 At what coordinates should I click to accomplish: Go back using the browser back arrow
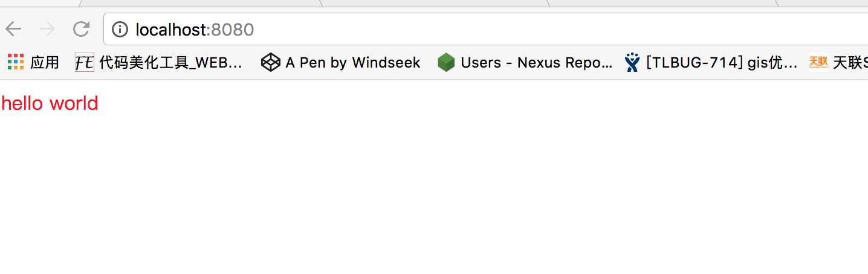click(13, 29)
